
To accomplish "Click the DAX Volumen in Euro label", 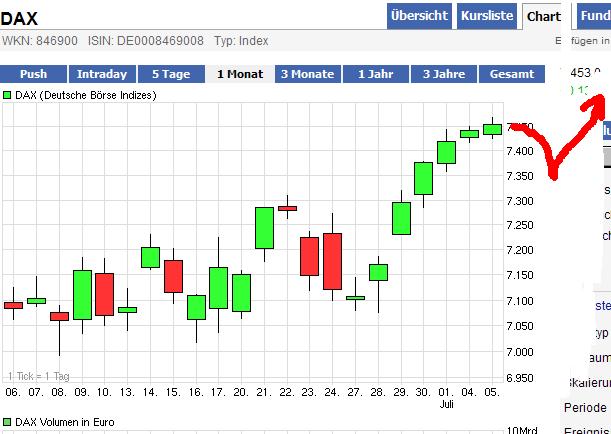I will (x=65, y=422).
